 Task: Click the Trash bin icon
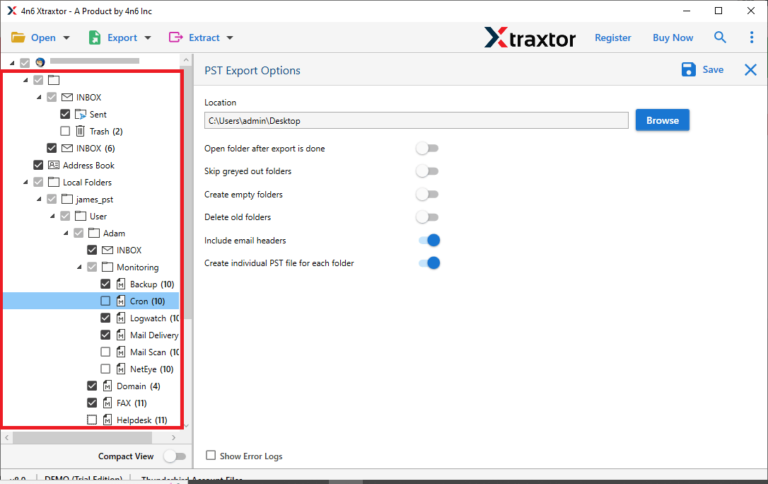point(80,131)
